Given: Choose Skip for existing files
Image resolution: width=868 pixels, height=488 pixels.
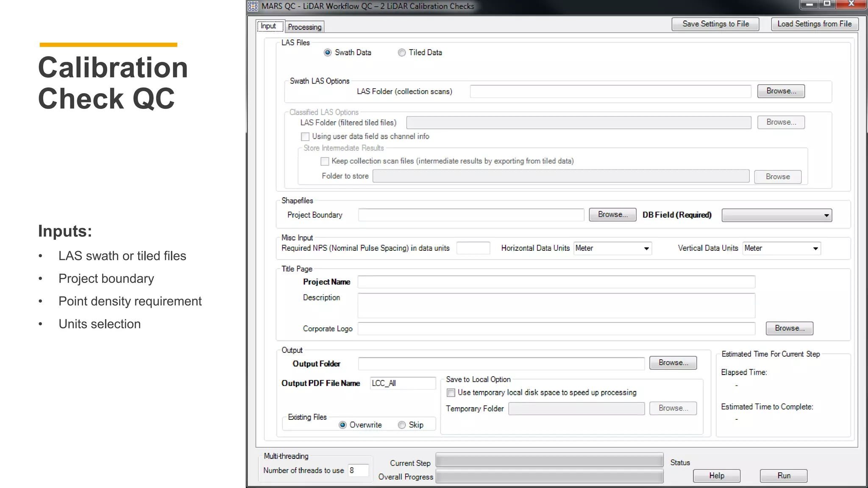Looking at the screenshot, I should click(402, 425).
